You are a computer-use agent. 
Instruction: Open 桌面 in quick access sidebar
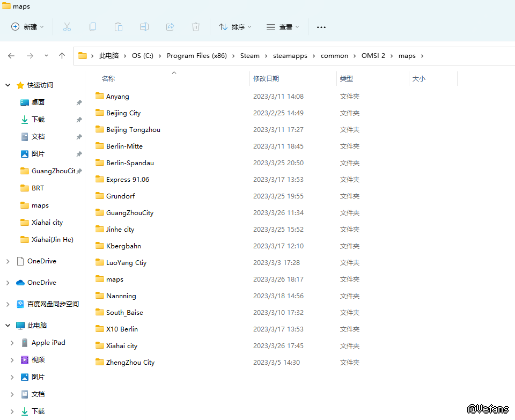(x=38, y=102)
